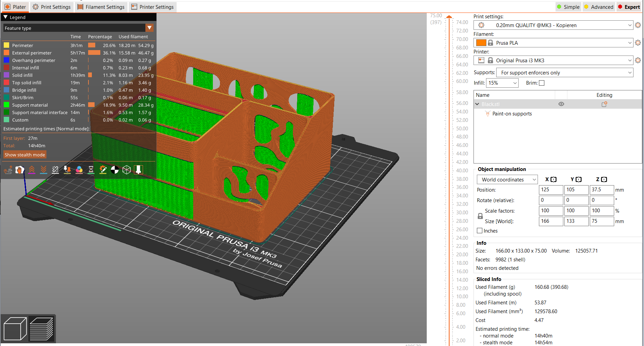The width and height of the screenshot is (644, 346).
Task: Click the Editing column header
Action: tap(604, 95)
